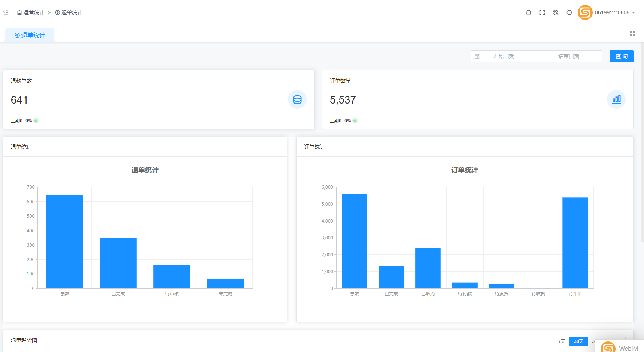
Task: Click the orange user avatar
Action: [x=585, y=12]
